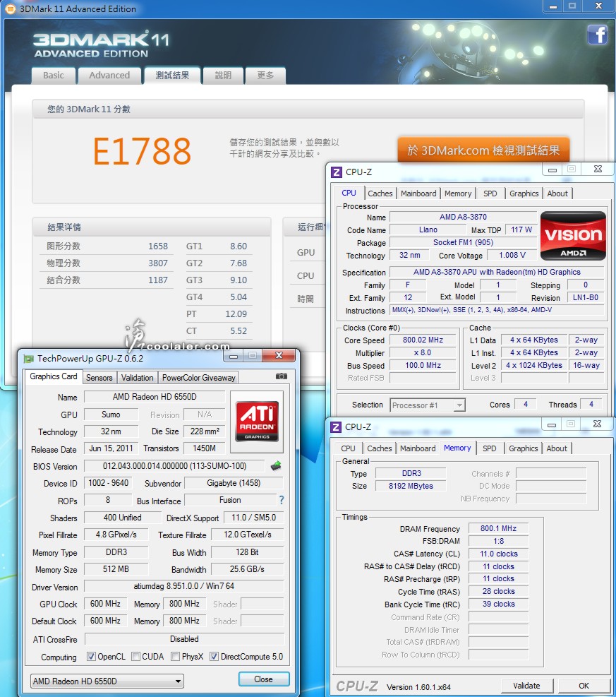Click the Specification AMD A8-3870 APU field
The height and width of the screenshot is (697, 616).
[x=497, y=272]
